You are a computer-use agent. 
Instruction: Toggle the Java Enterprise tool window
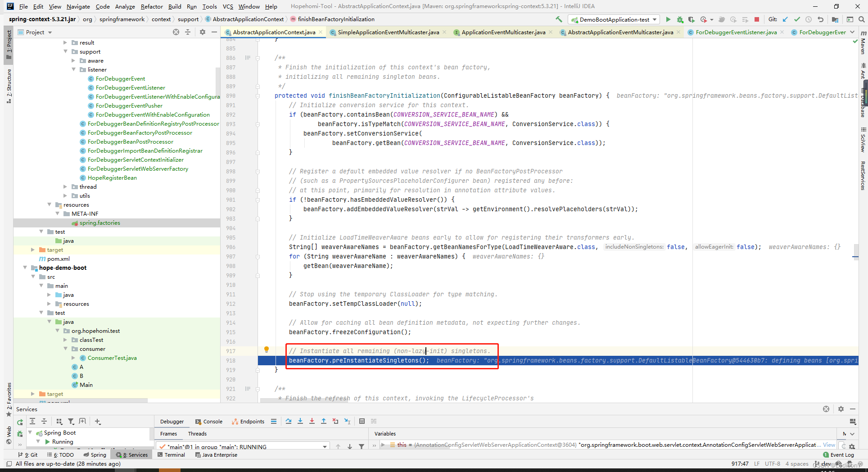pyautogui.click(x=217, y=455)
